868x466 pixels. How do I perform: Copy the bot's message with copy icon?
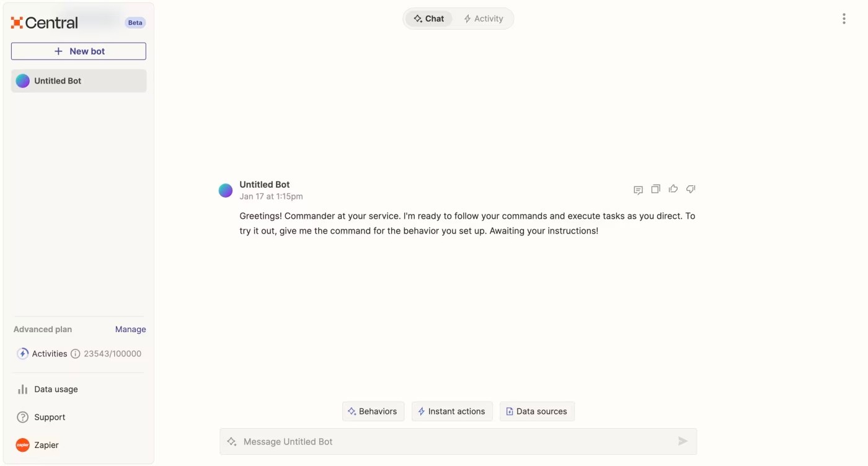[x=655, y=189]
